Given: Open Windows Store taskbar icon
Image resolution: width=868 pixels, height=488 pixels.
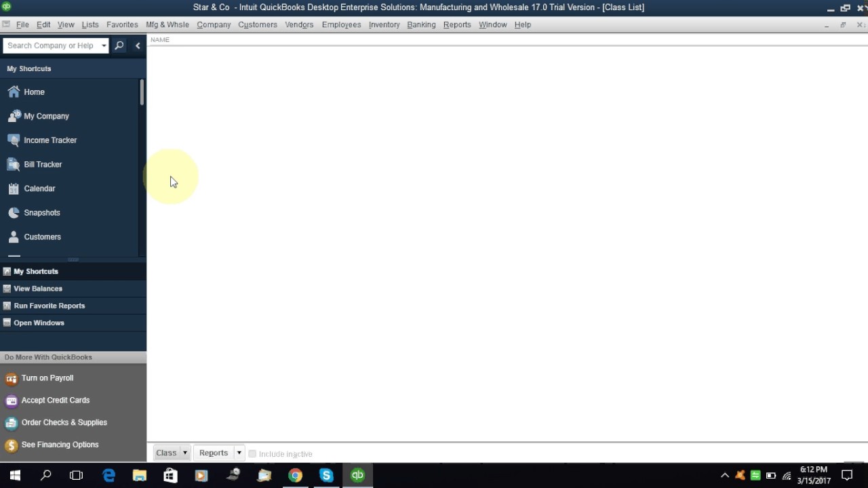Looking at the screenshot, I should (170, 476).
